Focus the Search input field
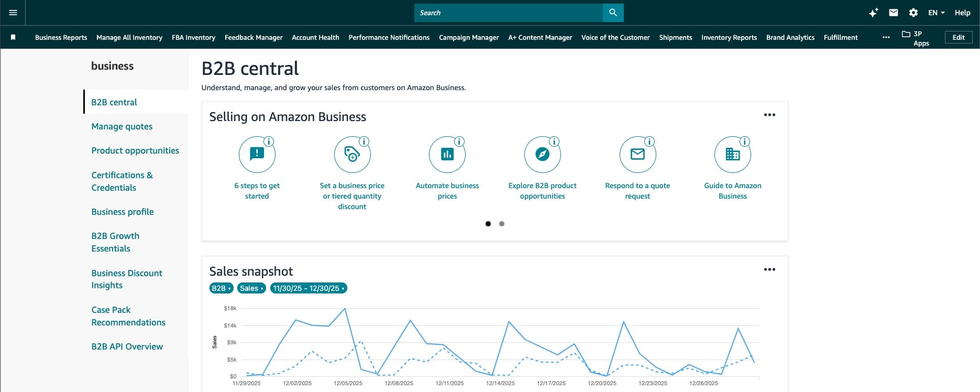The width and height of the screenshot is (980, 392). pos(509,13)
